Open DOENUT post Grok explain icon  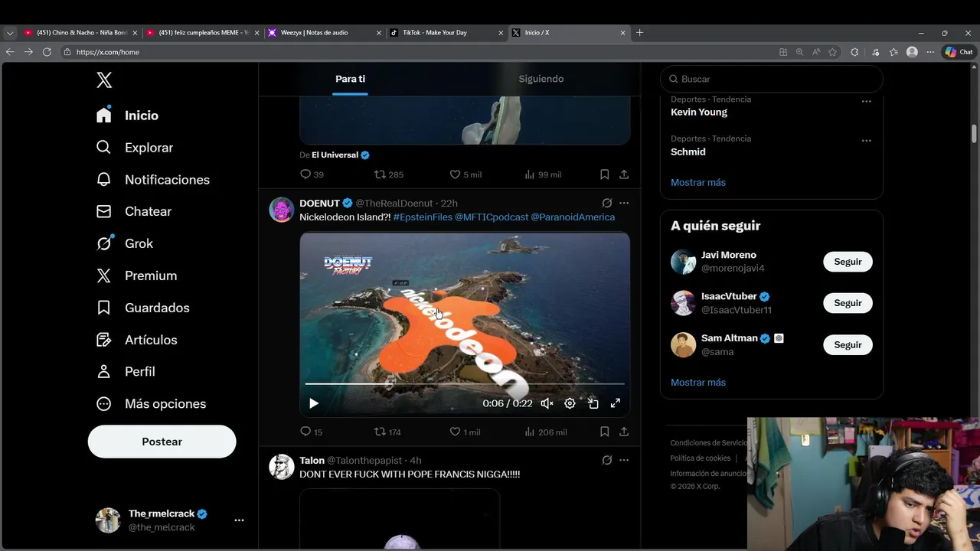coord(606,203)
